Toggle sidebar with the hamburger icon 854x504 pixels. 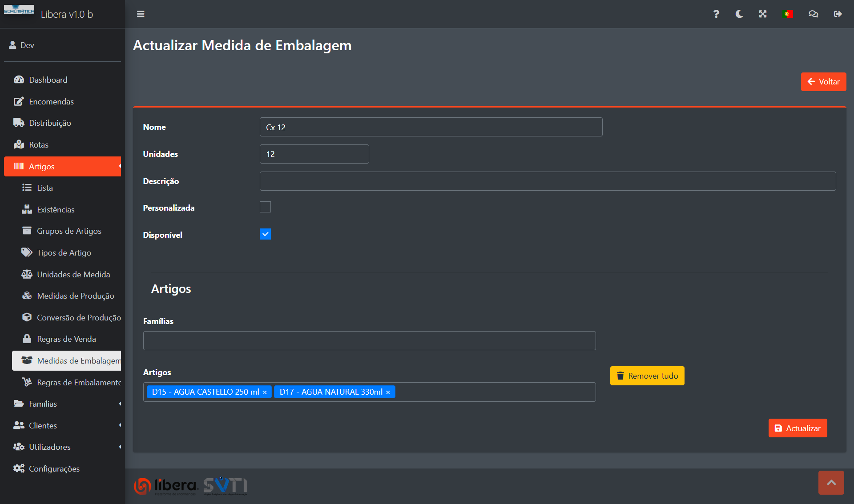click(141, 14)
